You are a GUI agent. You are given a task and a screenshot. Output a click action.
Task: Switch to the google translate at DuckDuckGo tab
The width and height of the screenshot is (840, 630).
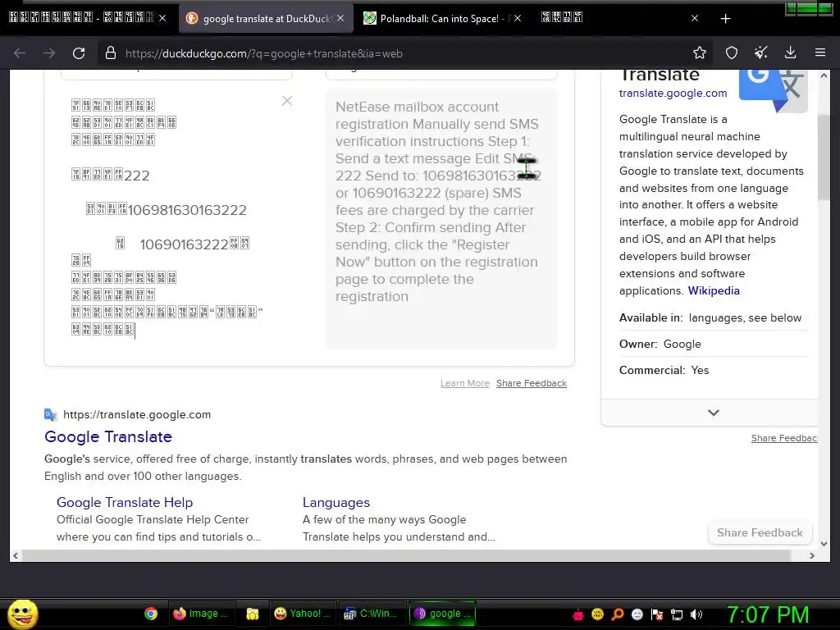(x=266, y=18)
